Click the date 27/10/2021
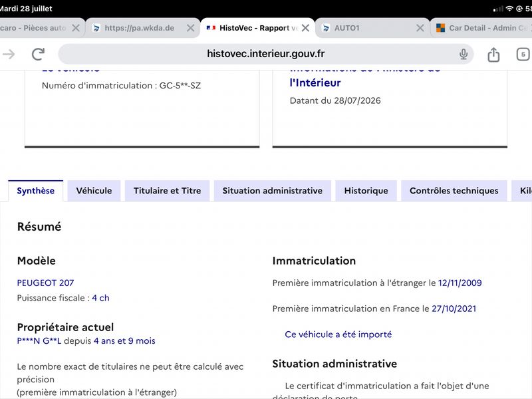Image resolution: width=532 pixels, height=399 pixels. pyautogui.click(x=454, y=309)
